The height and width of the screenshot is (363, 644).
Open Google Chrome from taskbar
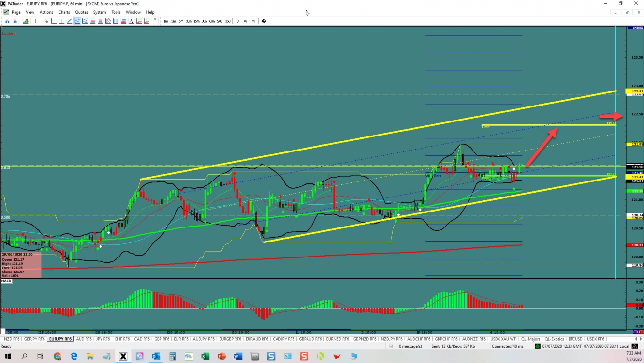click(57, 356)
